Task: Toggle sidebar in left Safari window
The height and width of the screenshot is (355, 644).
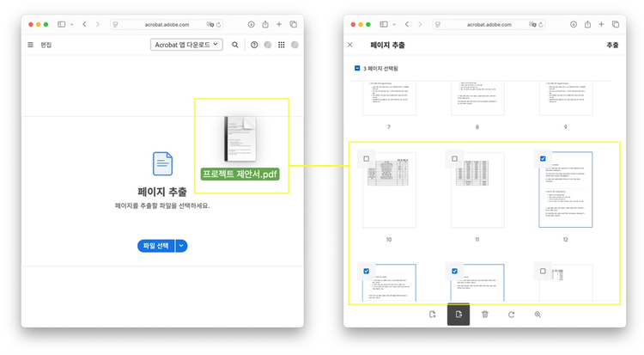Action: click(x=61, y=24)
